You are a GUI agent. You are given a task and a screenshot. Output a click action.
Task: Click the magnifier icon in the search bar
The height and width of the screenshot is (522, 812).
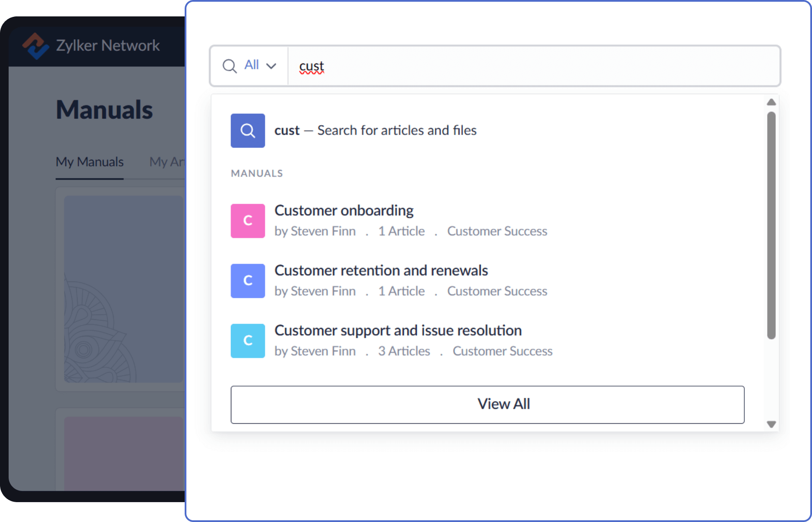coord(230,66)
